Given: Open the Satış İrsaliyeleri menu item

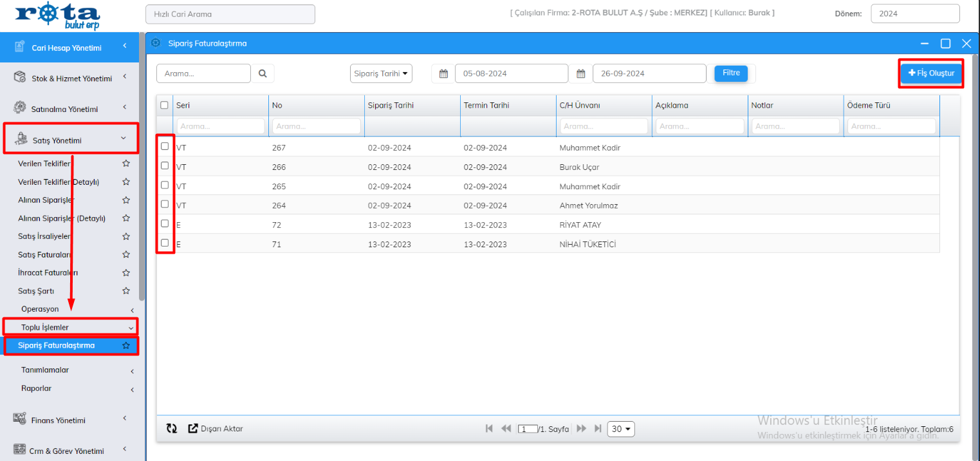Looking at the screenshot, I should click(44, 236).
